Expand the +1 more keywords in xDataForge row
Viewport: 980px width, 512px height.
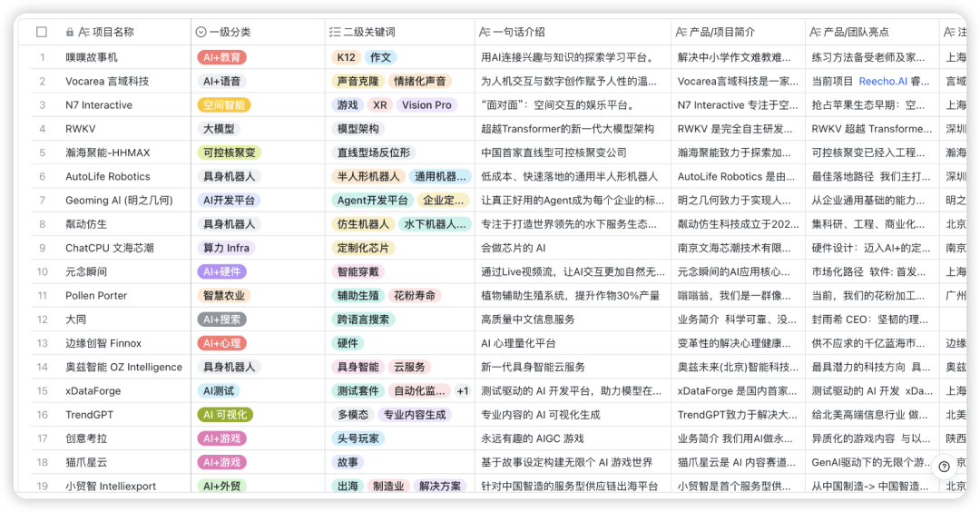(x=463, y=390)
